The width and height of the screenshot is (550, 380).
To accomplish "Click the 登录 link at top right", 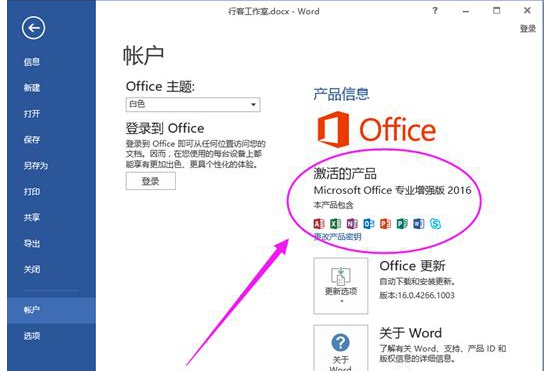I will (528, 29).
